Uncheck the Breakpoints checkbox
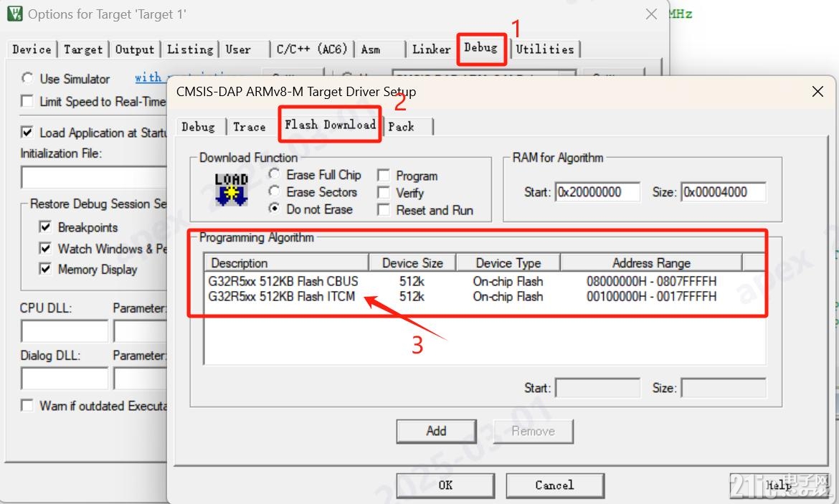Image resolution: width=839 pixels, height=504 pixels. pos(45,227)
